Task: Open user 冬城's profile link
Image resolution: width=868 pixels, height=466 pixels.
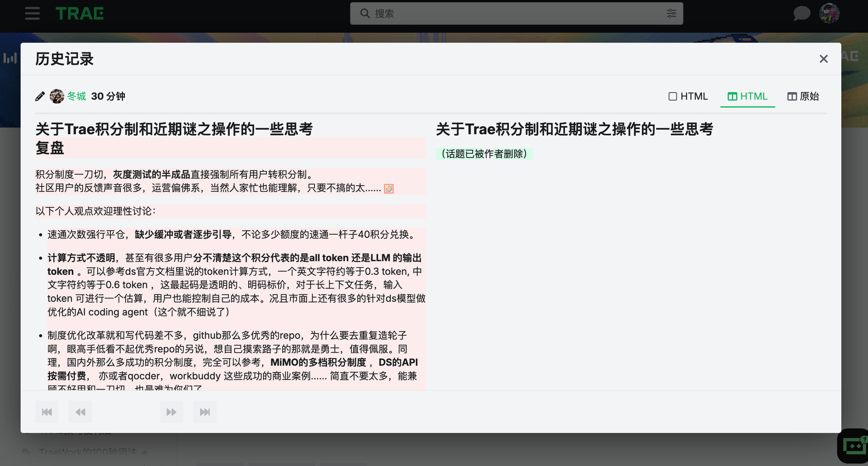Action: (x=76, y=96)
